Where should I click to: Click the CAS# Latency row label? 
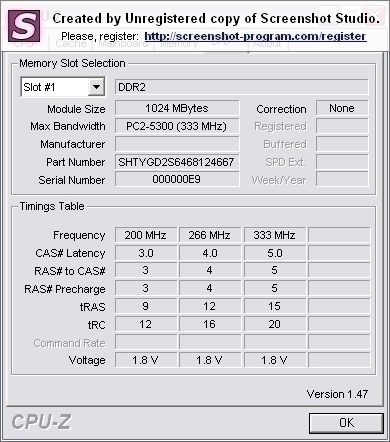tap(70, 254)
